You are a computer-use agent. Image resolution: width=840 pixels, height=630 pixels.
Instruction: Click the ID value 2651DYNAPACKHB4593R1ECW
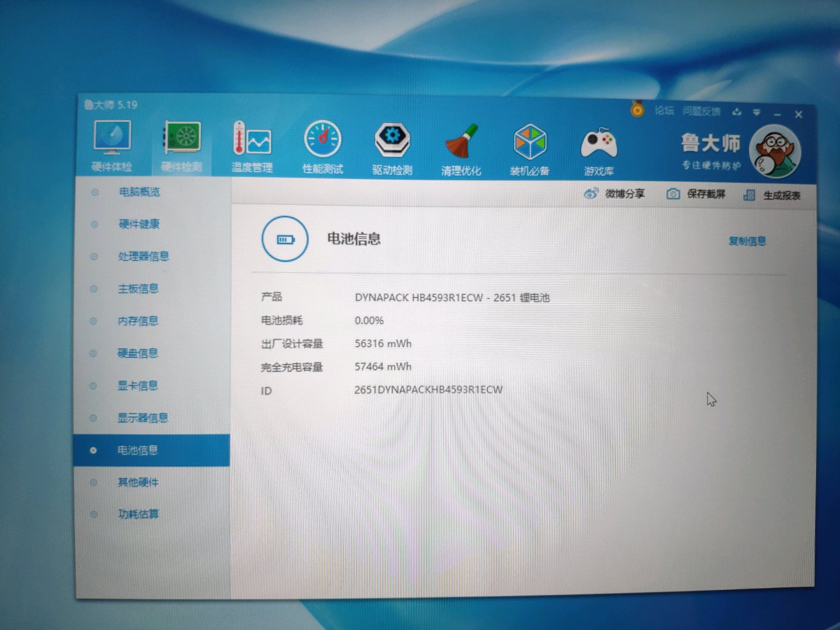coord(428,390)
